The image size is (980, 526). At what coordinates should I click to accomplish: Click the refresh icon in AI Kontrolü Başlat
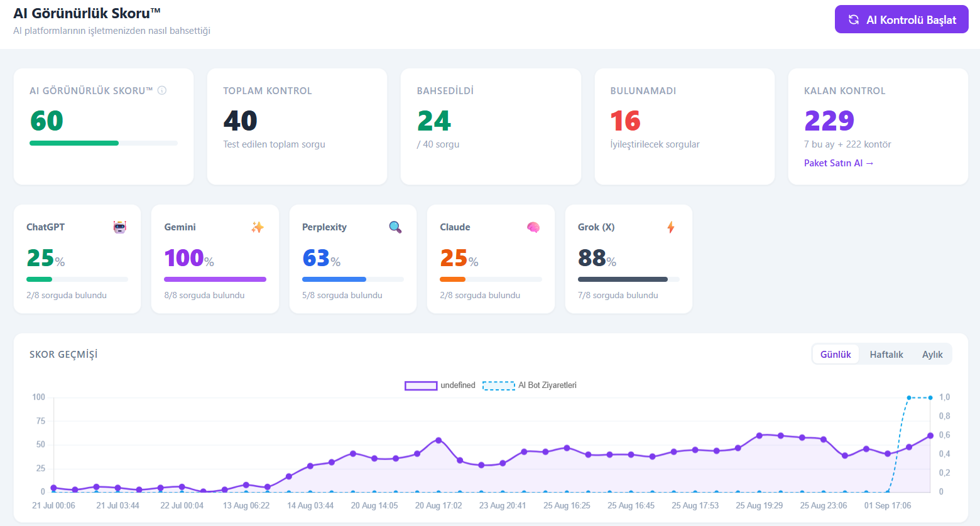(x=854, y=19)
